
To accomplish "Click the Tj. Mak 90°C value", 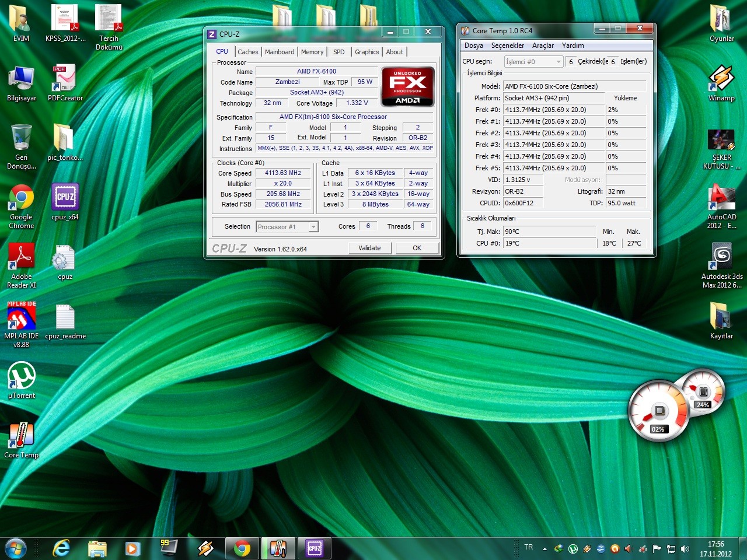I will click(x=549, y=232).
